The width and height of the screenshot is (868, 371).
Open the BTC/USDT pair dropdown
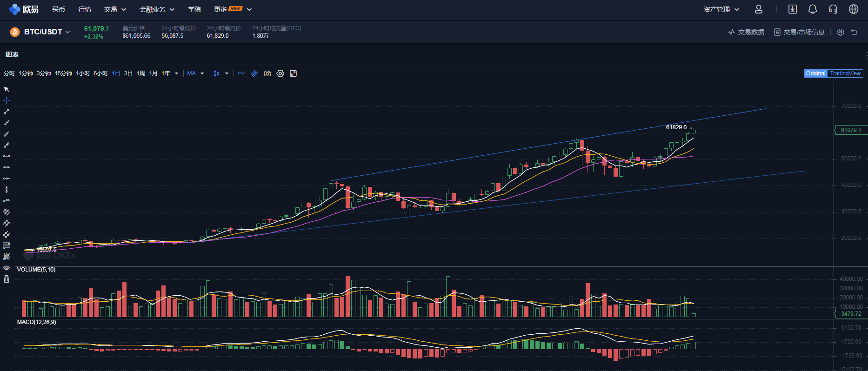47,32
